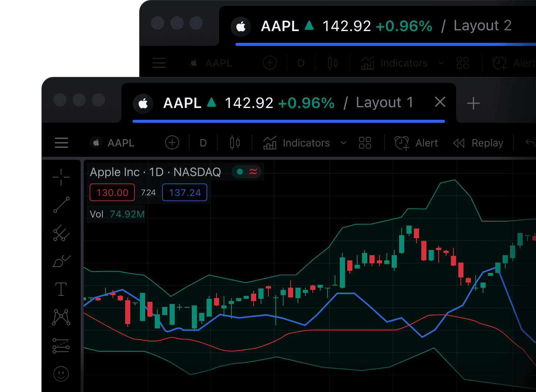Open a new tab with plus button
536x392 pixels.
pyautogui.click(x=473, y=103)
